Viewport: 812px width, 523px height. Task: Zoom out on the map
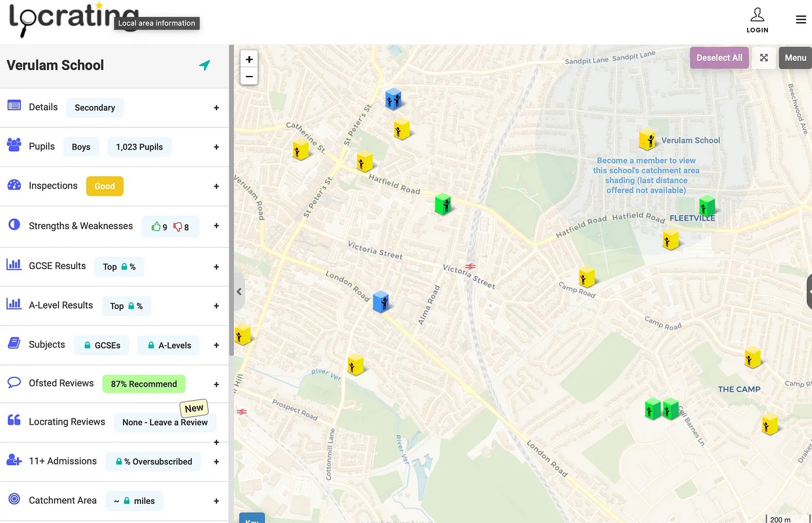pyautogui.click(x=249, y=76)
